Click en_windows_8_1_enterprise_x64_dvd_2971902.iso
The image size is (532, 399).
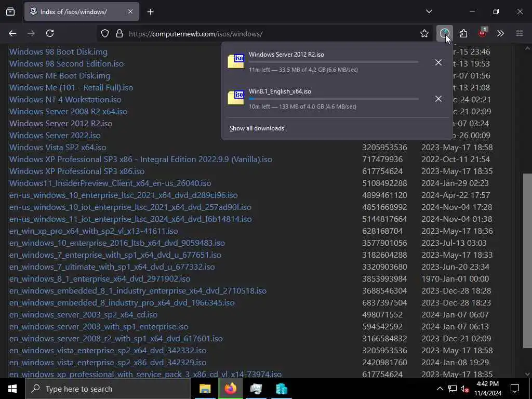pos(100,278)
